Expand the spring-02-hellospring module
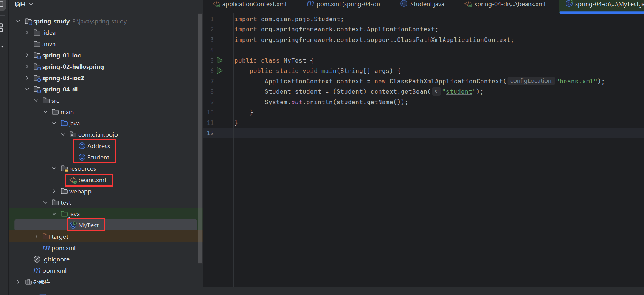Image resolution: width=644 pixels, height=295 pixels. coord(27,66)
